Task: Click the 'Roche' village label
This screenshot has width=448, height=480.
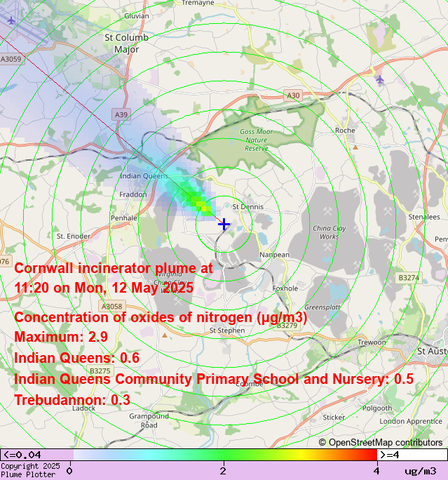Action: [345, 131]
